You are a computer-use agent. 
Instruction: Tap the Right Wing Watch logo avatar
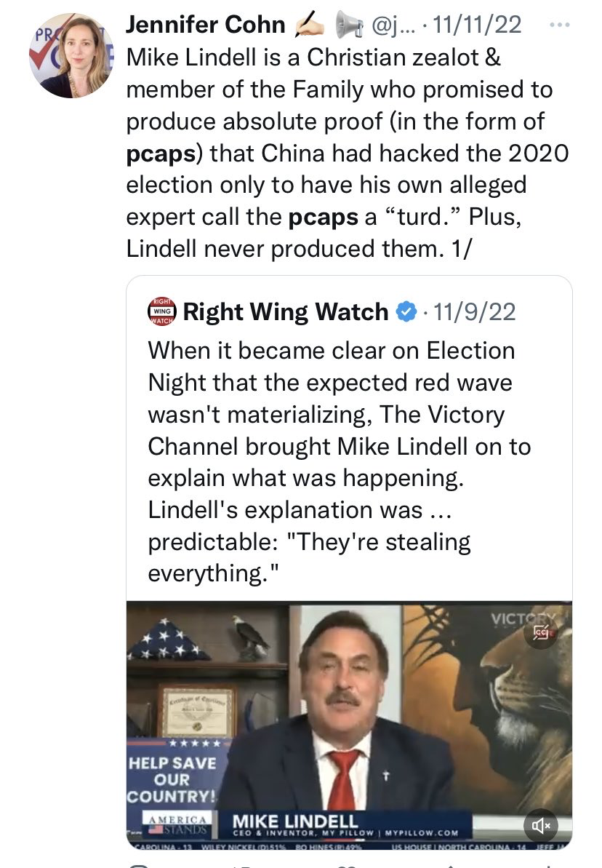(162, 311)
